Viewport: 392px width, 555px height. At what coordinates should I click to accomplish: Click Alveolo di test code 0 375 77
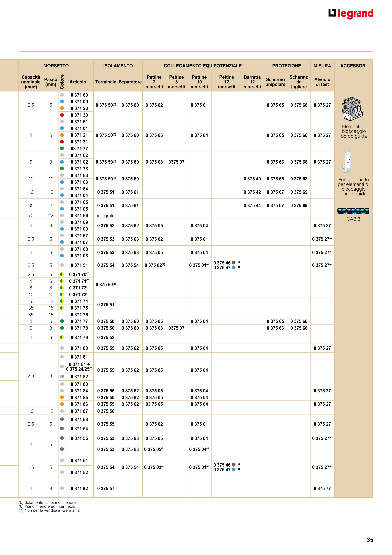322,488
